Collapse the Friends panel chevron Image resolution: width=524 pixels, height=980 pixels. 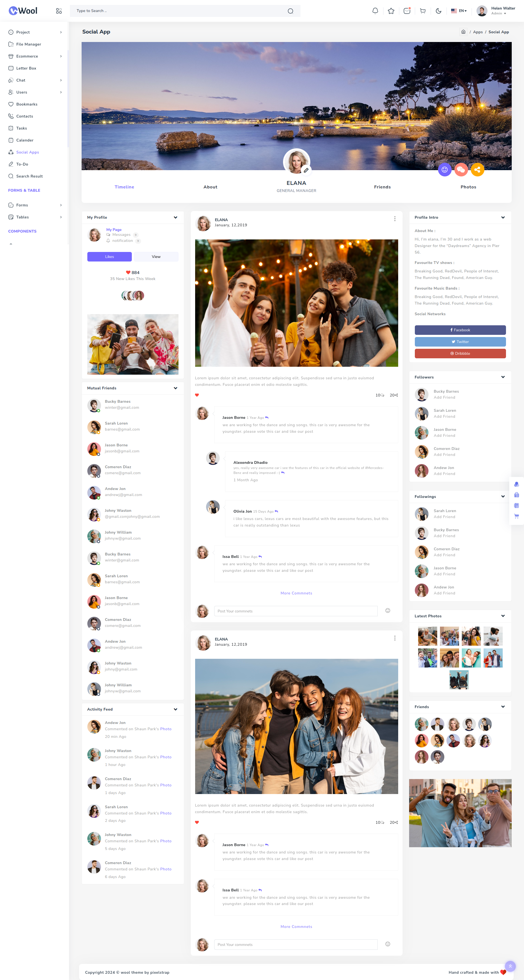click(x=503, y=707)
